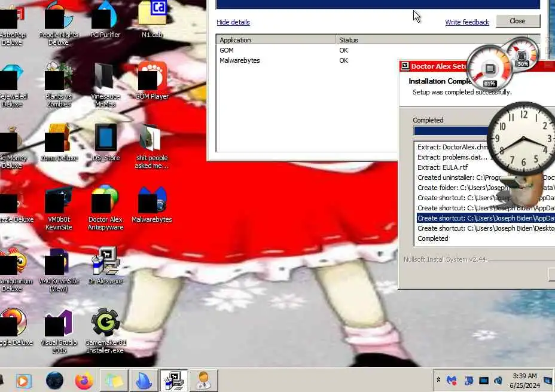The width and height of the screenshot is (555, 392).
Task: Open the Peggle Deluxe desktop icon
Action: click(14, 327)
